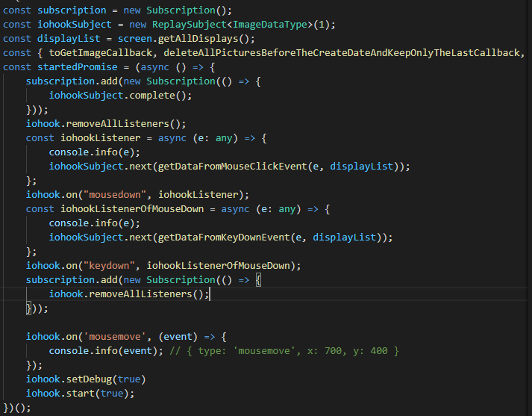Click 'iohook.start(true);' line
This screenshot has width=532, height=416.
(x=81, y=394)
